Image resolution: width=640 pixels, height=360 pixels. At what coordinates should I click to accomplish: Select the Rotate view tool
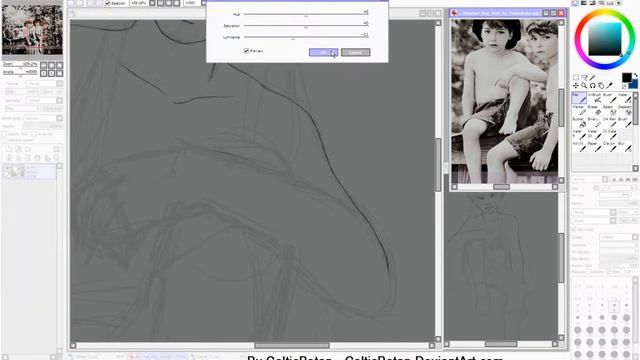pos(593,86)
